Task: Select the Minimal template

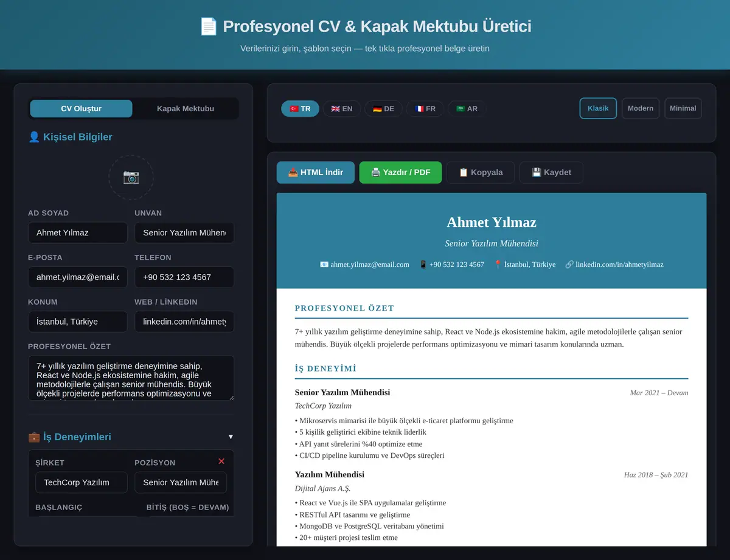Action: pos(683,108)
